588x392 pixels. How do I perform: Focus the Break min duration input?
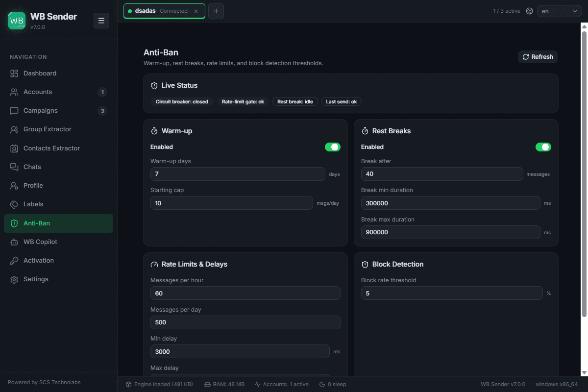[x=451, y=203]
